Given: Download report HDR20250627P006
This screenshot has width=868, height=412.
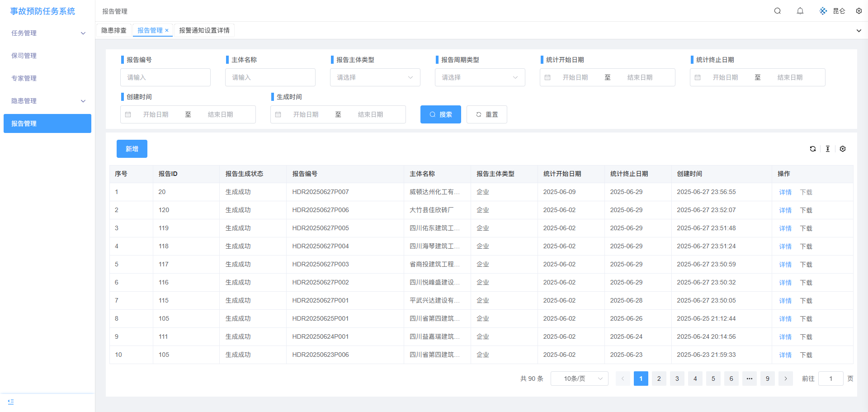Looking at the screenshot, I should [x=806, y=210].
